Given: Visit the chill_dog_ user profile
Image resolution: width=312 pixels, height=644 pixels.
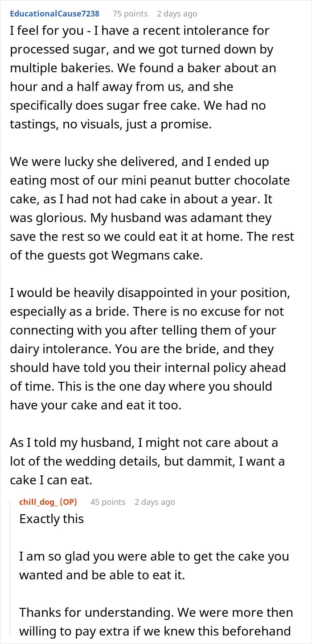Looking at the screenshot, I should click(37, 502).
